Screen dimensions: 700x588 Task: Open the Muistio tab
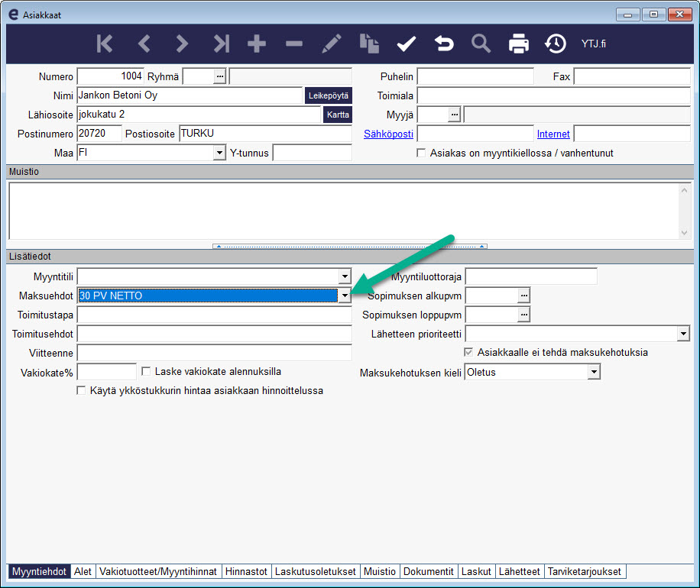coord(380,571)
